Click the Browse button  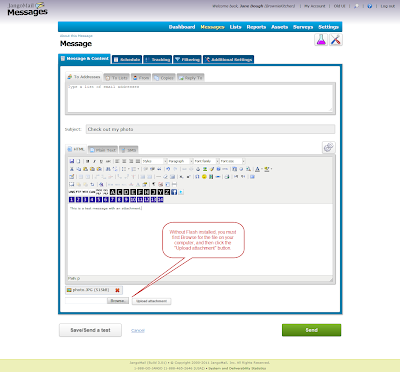[x=118, y=301]
